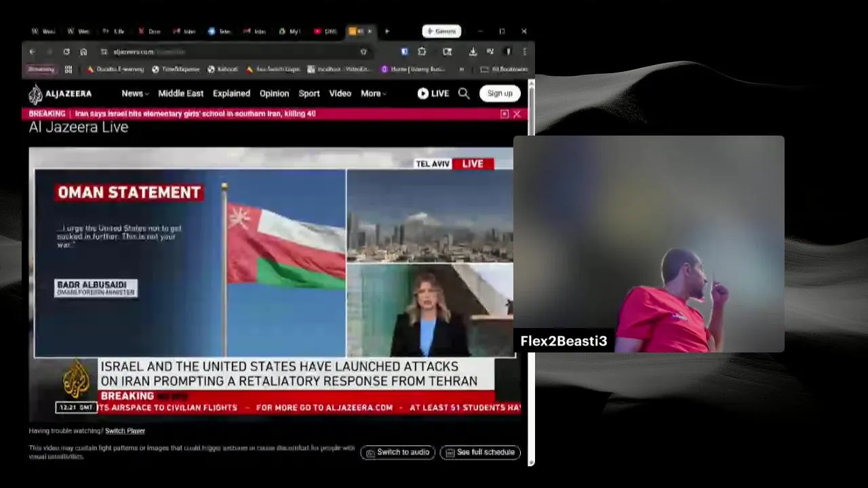Go to the Sport section
The height and width of the screenshot is (488, 868).
(x=309, y=94)
